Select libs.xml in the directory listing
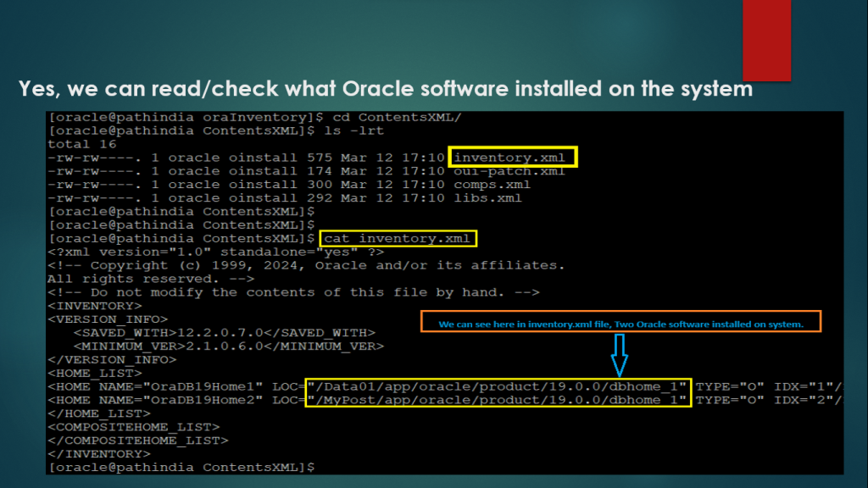868x488 pixels. (487, 198)
